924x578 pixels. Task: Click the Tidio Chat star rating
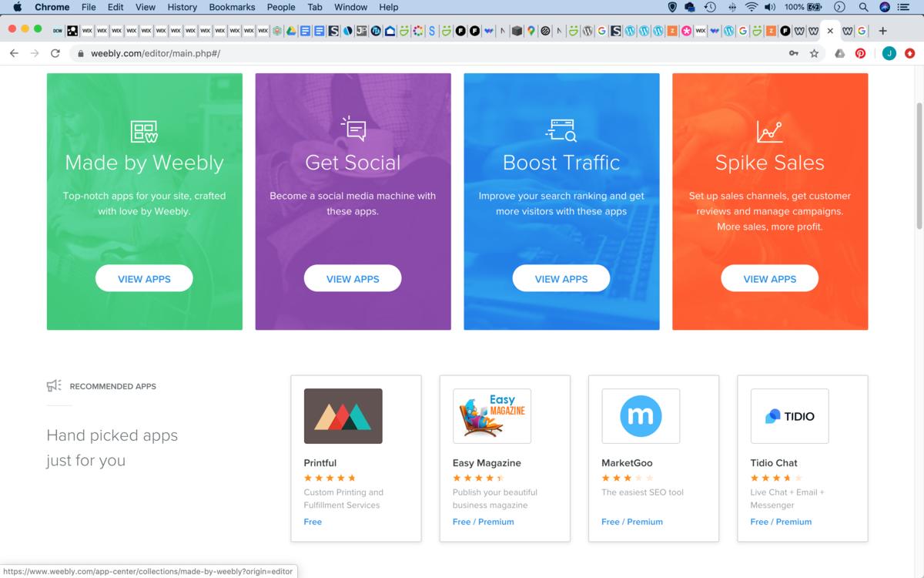coord(776,478)
